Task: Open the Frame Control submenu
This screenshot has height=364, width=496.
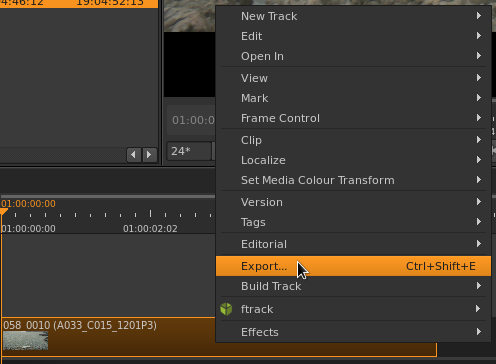Action: coord(353,118)
